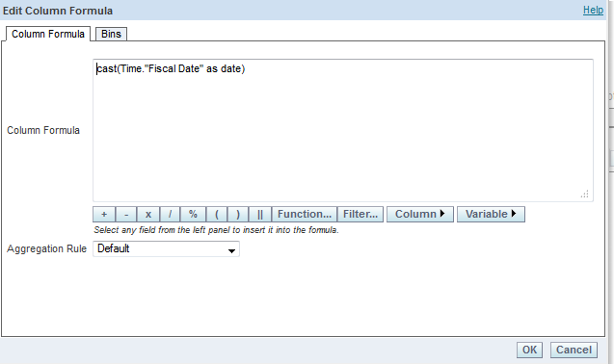Switch to the Bins tab
Viewport: 614px width, 364px height.
tap(111, 34)
